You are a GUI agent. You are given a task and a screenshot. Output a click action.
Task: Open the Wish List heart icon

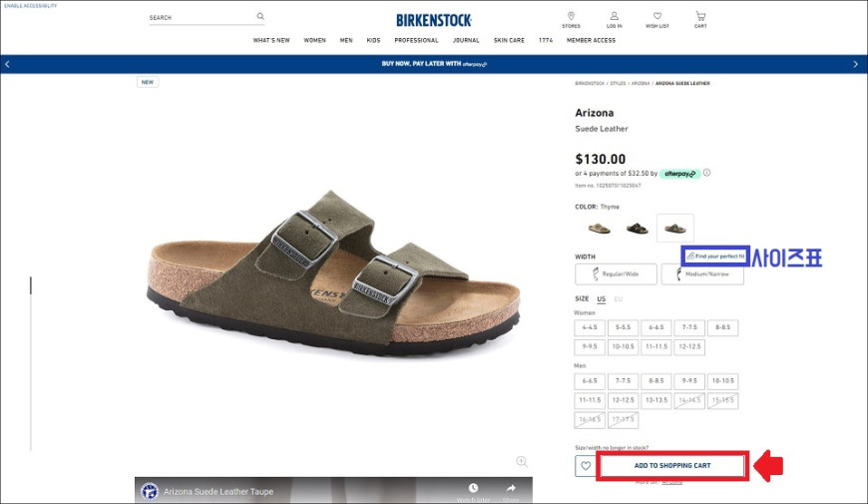657,16
